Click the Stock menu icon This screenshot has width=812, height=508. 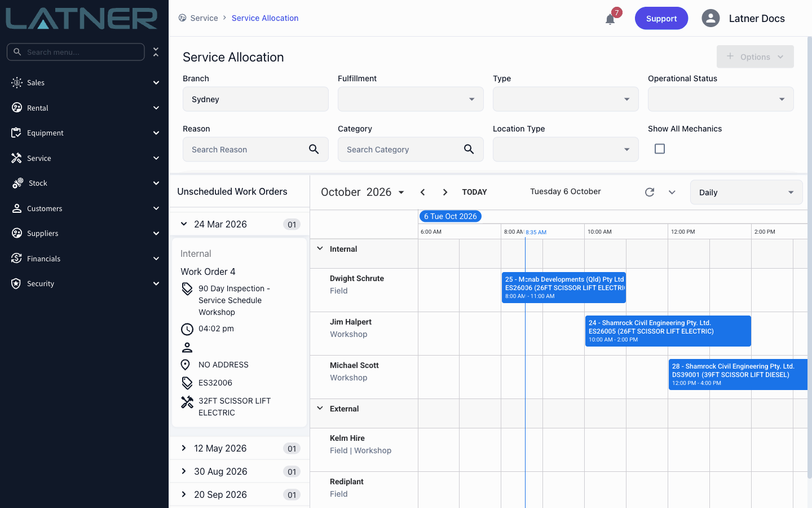[17, 183]
